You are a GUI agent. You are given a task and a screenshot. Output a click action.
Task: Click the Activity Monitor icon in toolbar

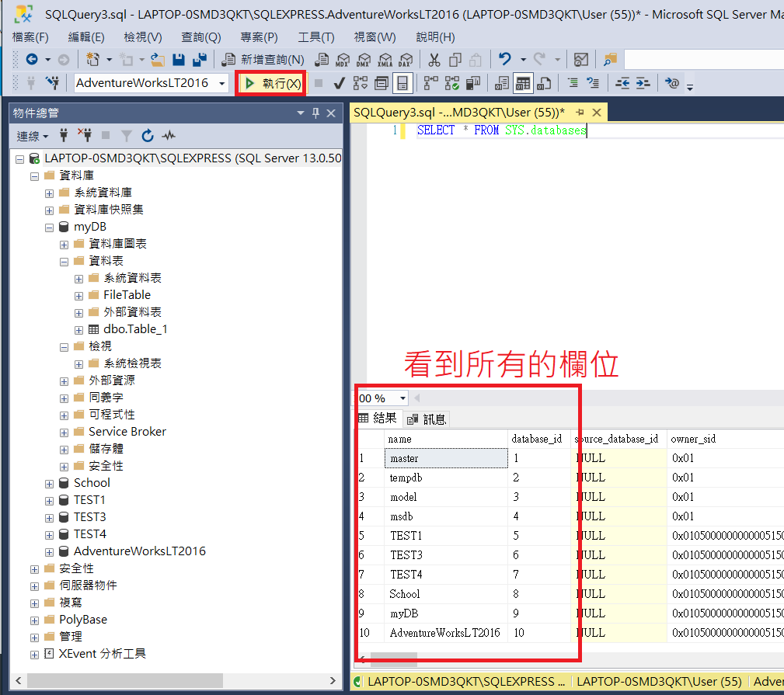coord(581,60)
